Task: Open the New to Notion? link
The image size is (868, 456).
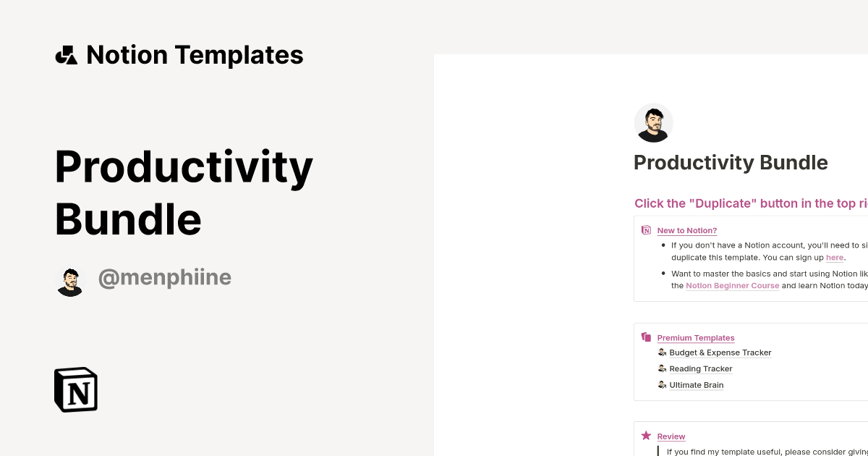Action: click(x=687, y=231)
